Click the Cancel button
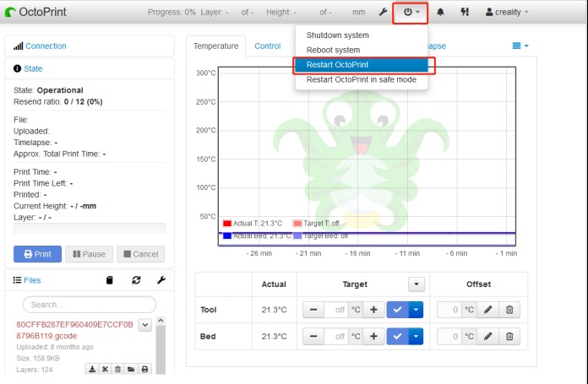 (x=140, y=254)
